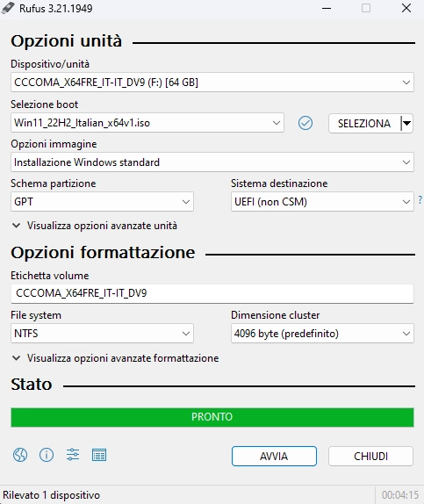
Task: Click the AVVIA button
Action: point(274,456)
